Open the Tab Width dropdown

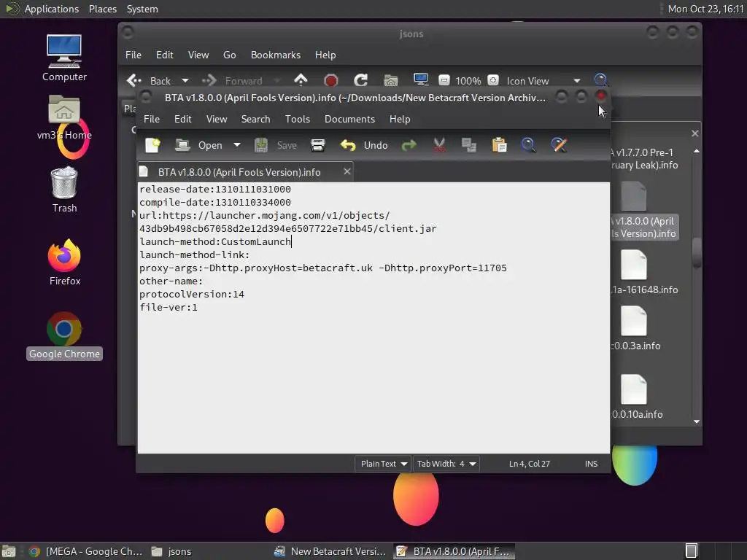(446, 463)
